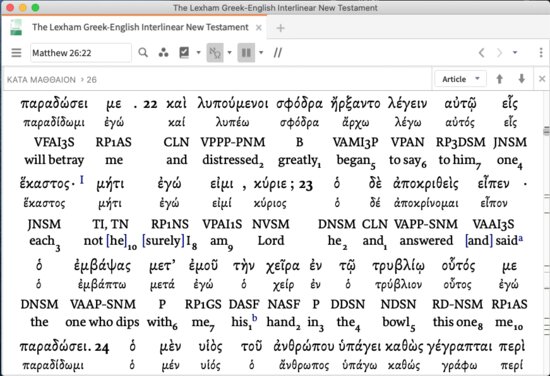Open the Article navigation dropdown

pyautogui.click(x=461, y=79)
